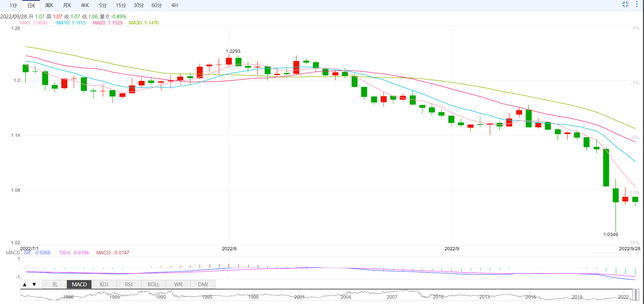Click the 2022/7/1 start date label
Screen dimensions: 644x304
tap(29, 248)
